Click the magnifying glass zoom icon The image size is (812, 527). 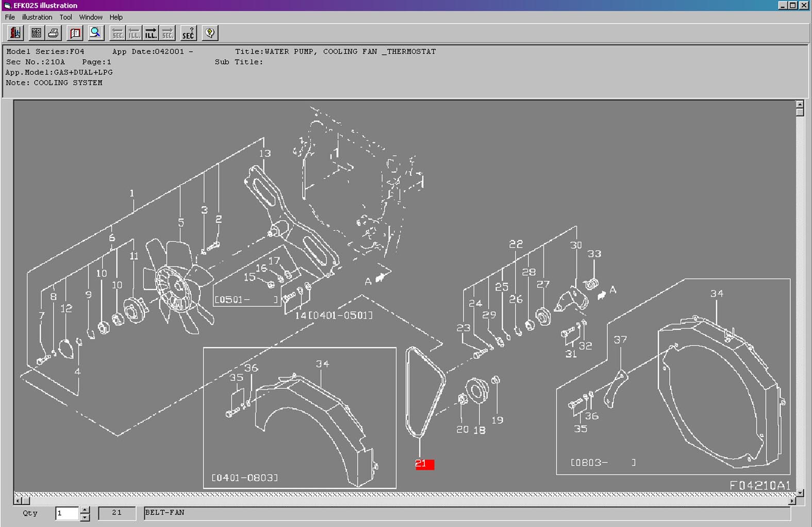pos(95,34)
